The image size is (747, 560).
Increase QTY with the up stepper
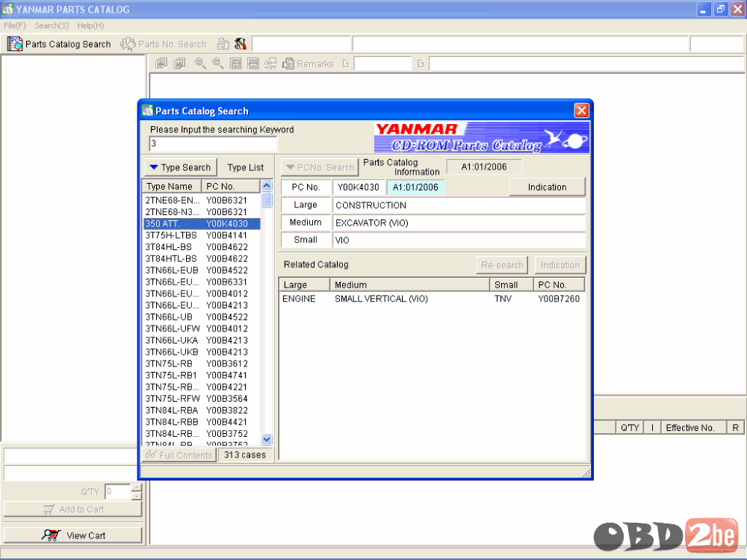[137, 487]
